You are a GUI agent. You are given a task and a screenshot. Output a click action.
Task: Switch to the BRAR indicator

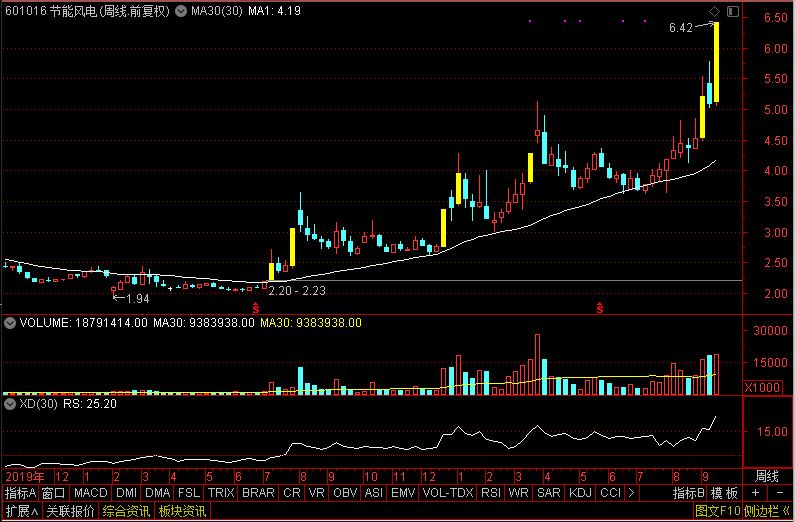(259, 493)
